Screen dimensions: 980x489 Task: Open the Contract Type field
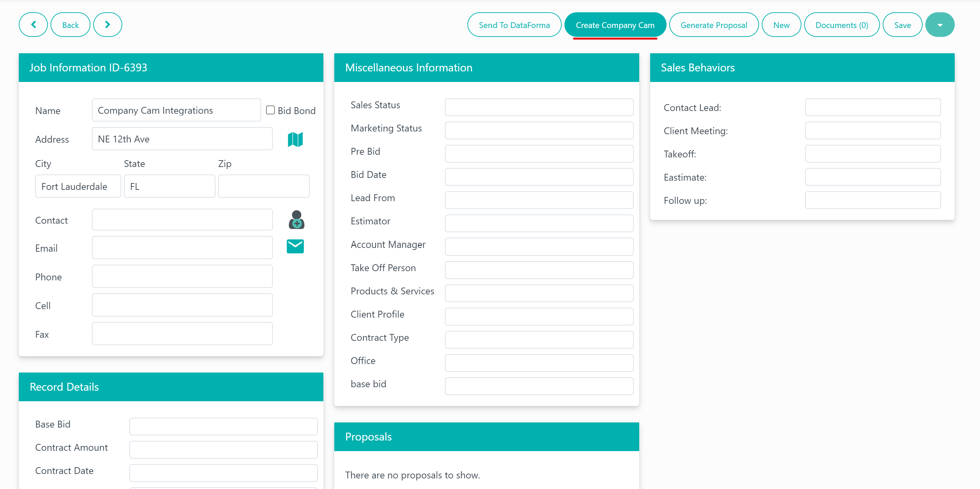[539, 339]
